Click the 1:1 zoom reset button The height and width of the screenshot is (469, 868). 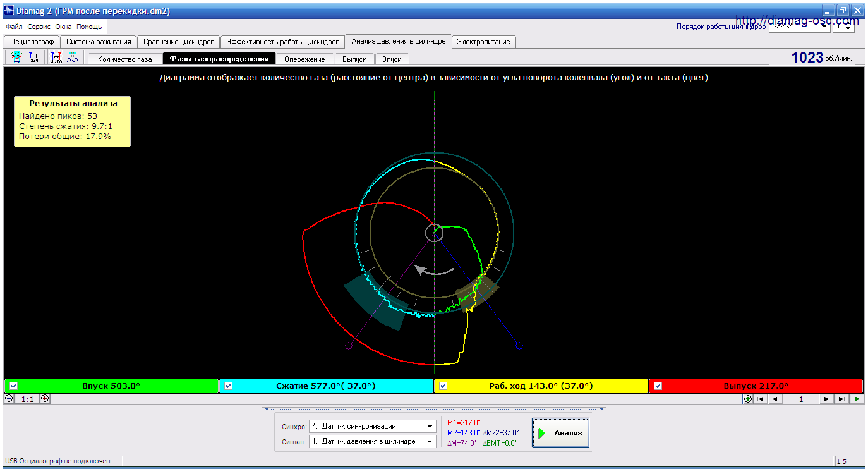point(27,399)
